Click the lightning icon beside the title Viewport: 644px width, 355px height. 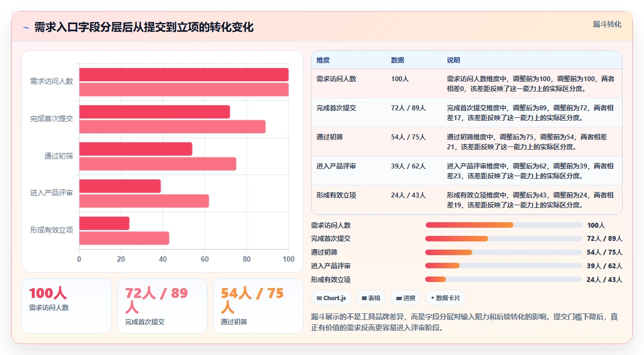26,28
